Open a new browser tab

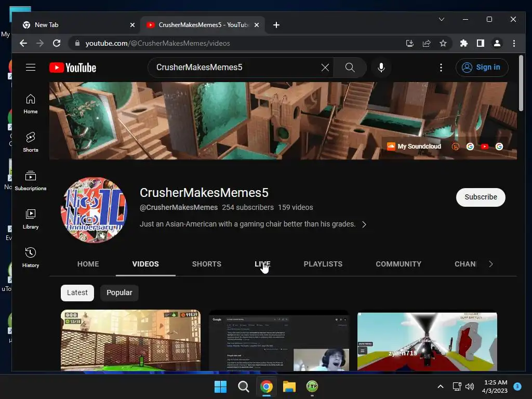tap(276, 25)
